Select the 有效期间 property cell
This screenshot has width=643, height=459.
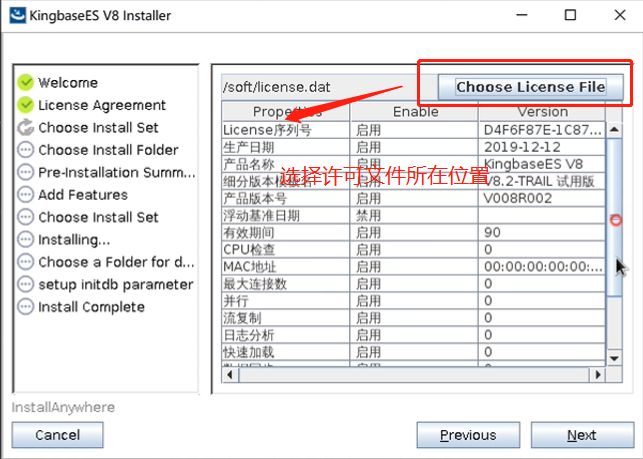(286, 233)
